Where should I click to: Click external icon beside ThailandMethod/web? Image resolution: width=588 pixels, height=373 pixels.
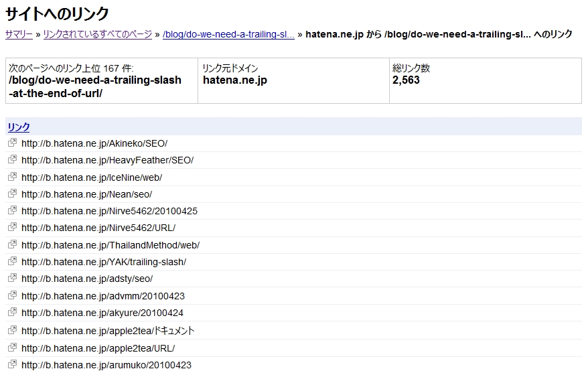(x=12, y=244)
